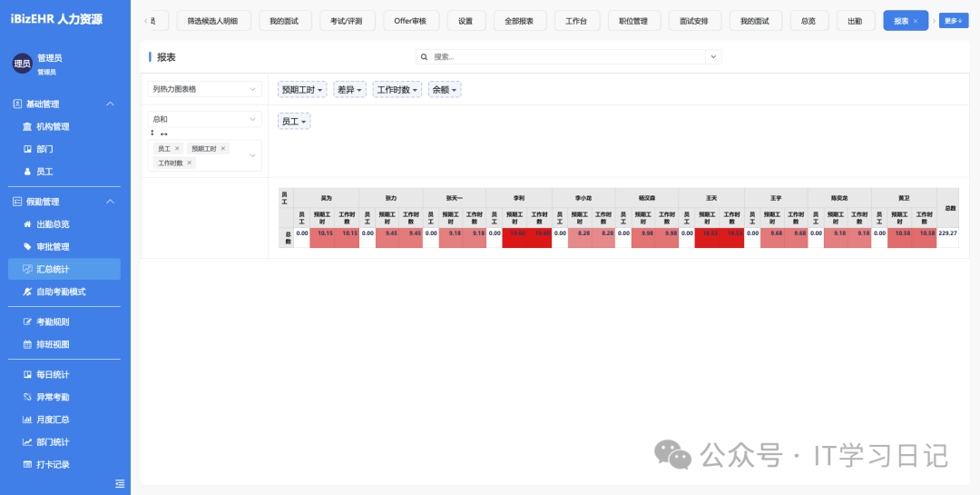The image size is (980, 495).
Task: Click the sidebar collapse icon at bottom
Action: point(120,482)
